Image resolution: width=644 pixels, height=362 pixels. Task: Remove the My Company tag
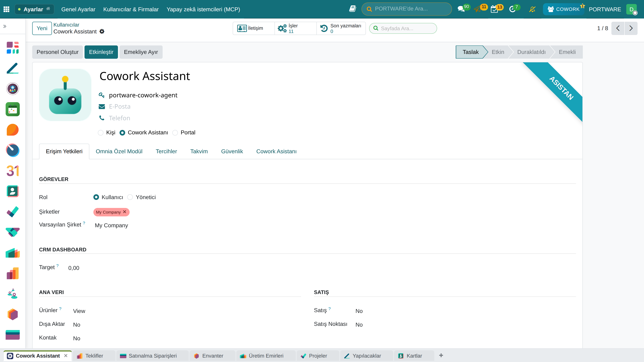tap(125, 212)
